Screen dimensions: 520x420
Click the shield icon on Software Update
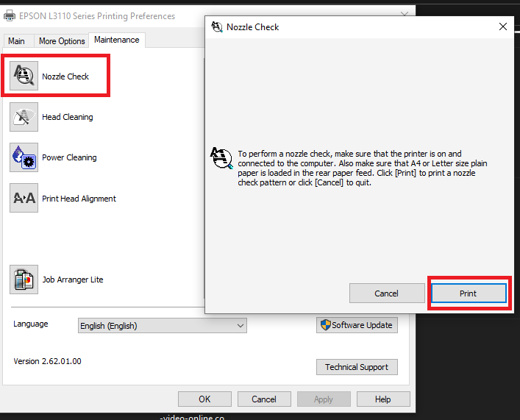326,325
